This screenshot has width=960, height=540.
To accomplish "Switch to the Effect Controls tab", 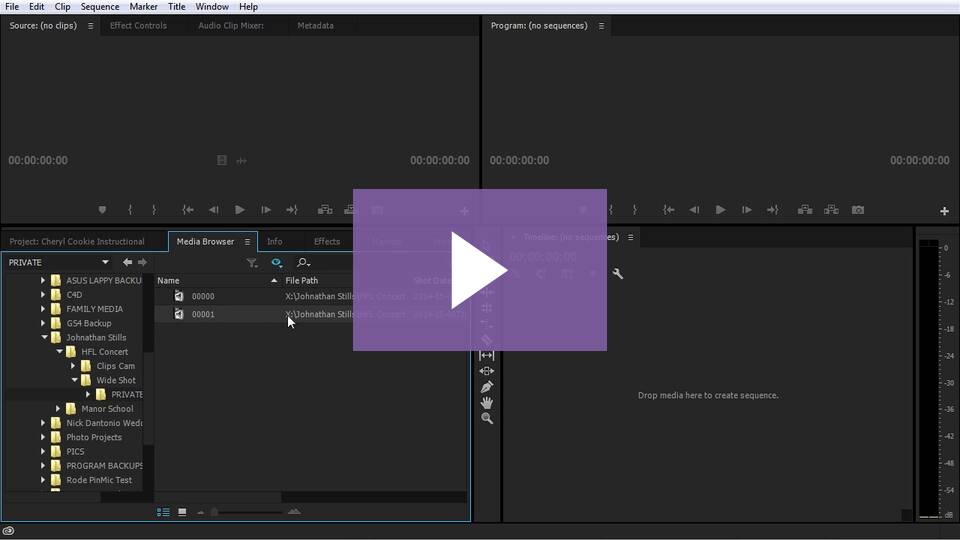I will [x=138, y=26].
